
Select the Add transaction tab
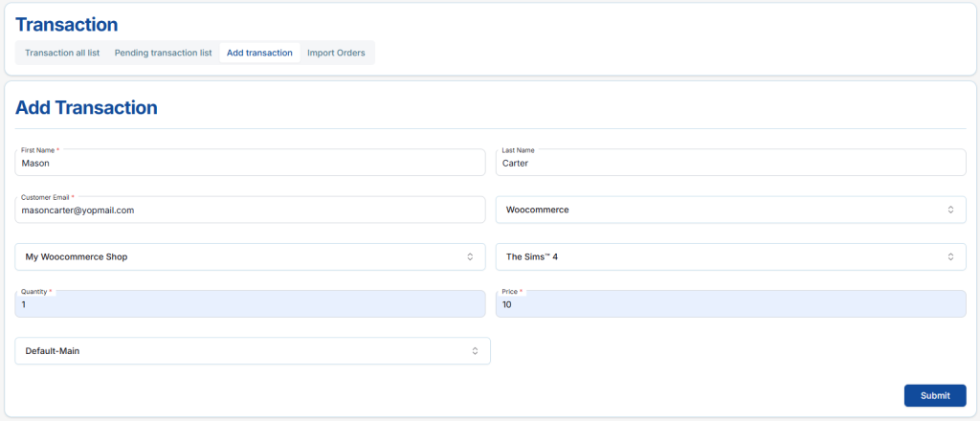[259, 53]
